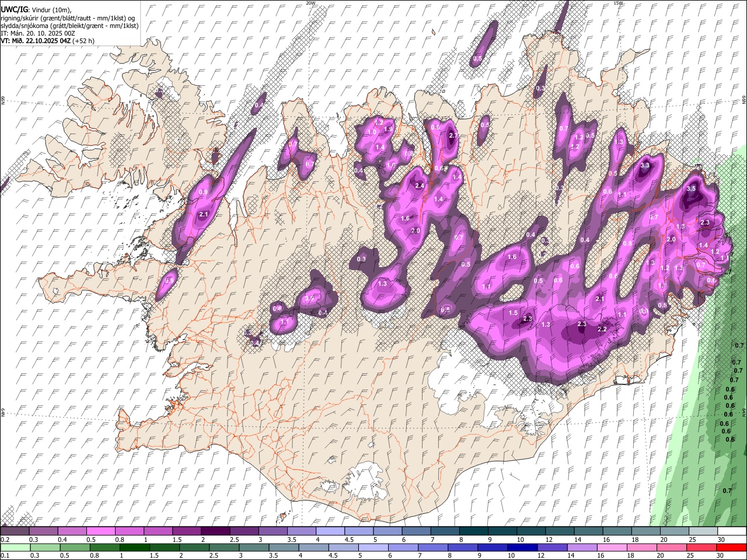This screenshot has width=747, height=560.
Task: Pick upper legend swatch labeled 4
Action: point(330,531)
